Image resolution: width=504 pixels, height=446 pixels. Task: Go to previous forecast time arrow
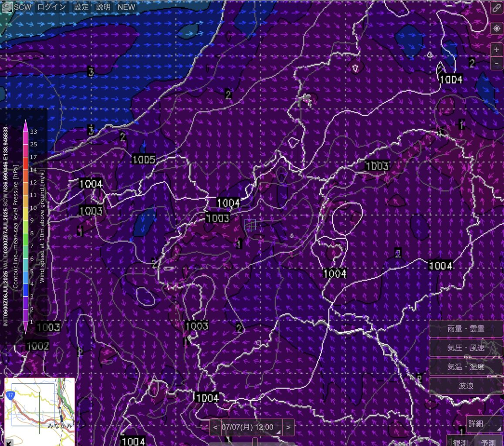point(215,427)
